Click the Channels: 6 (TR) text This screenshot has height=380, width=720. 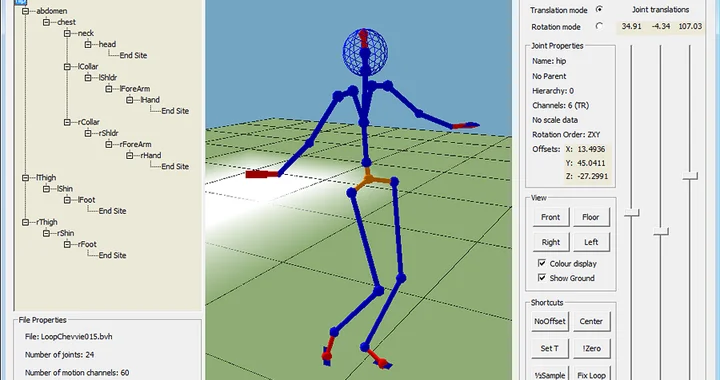[560, 105]
